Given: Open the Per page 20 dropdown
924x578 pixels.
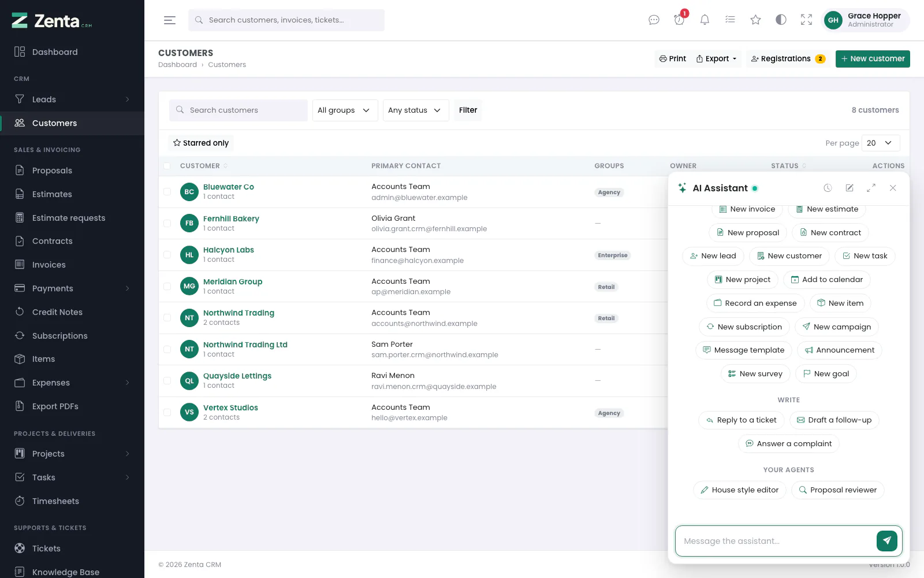Looking at the screenshot, I should [x=880, y=143].
